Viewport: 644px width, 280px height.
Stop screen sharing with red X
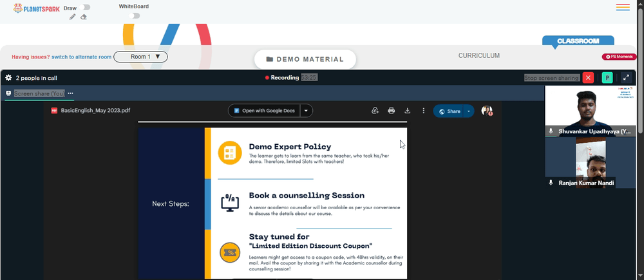pyautogui.click(x=588, y=78)
